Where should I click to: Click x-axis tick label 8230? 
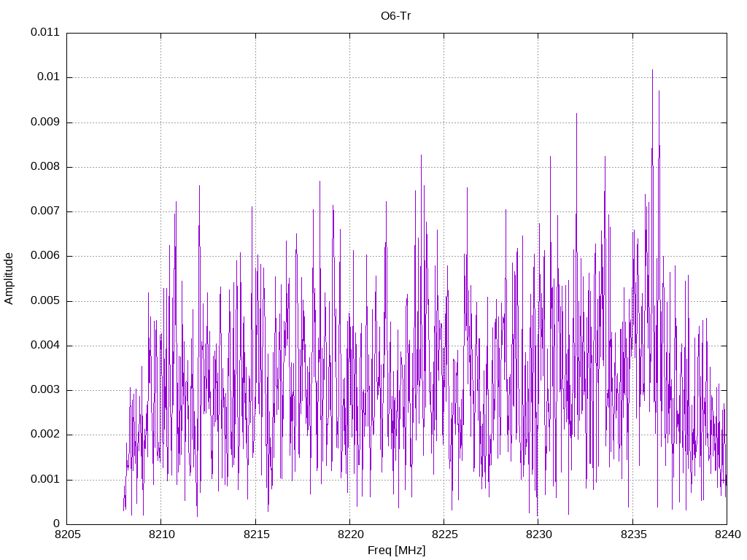click(x=539, y=534)
